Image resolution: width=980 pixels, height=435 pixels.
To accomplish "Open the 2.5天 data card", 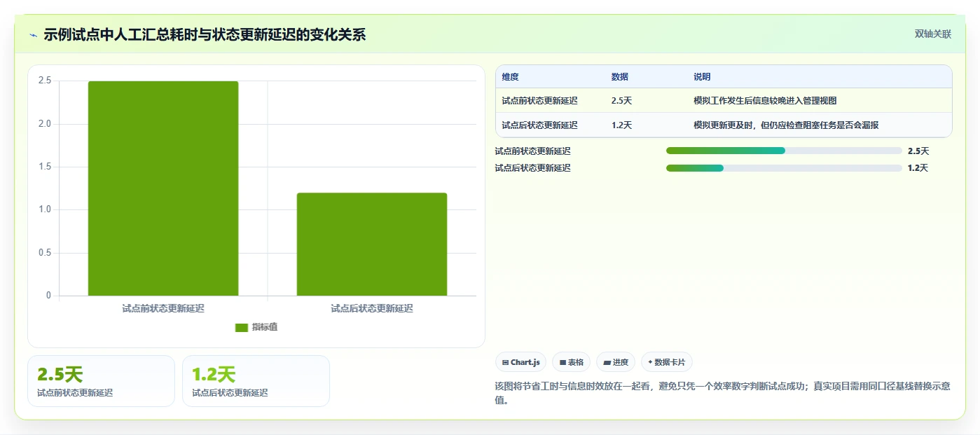I will click(x=101, y=381).
